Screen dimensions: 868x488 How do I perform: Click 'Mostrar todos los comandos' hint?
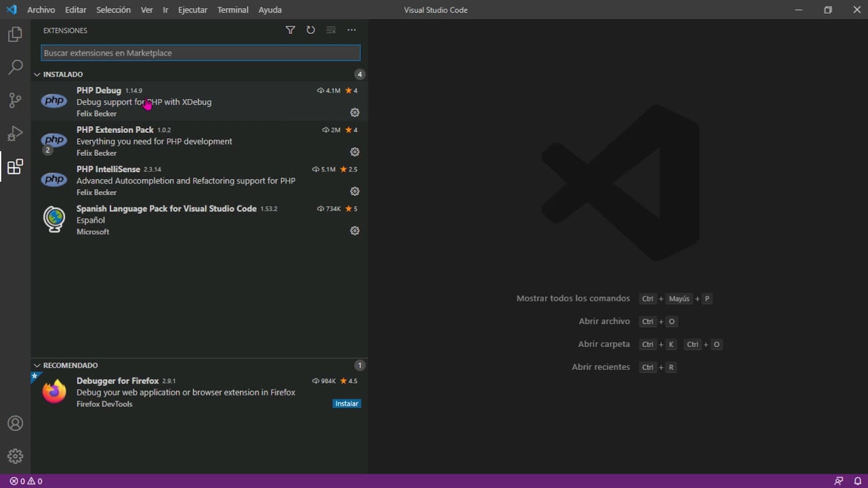(x=573, y=298)
